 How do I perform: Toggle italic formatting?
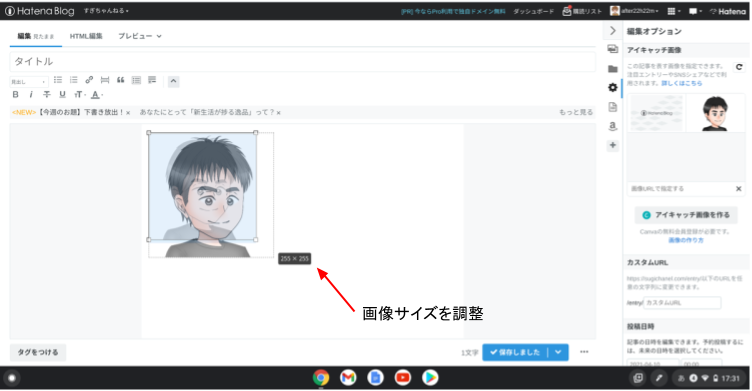pyautogui.click(x=31, y=95)
